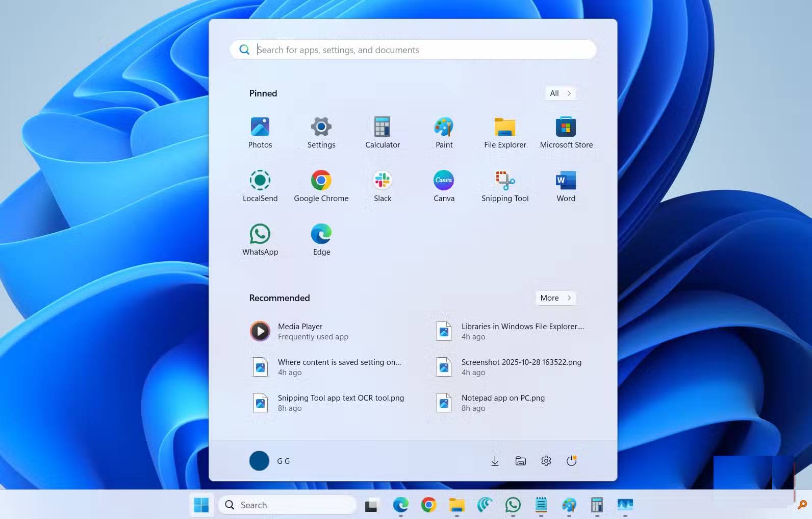Open the Snipping Tool app
This screenshot has height=519, width=812.
505,186
